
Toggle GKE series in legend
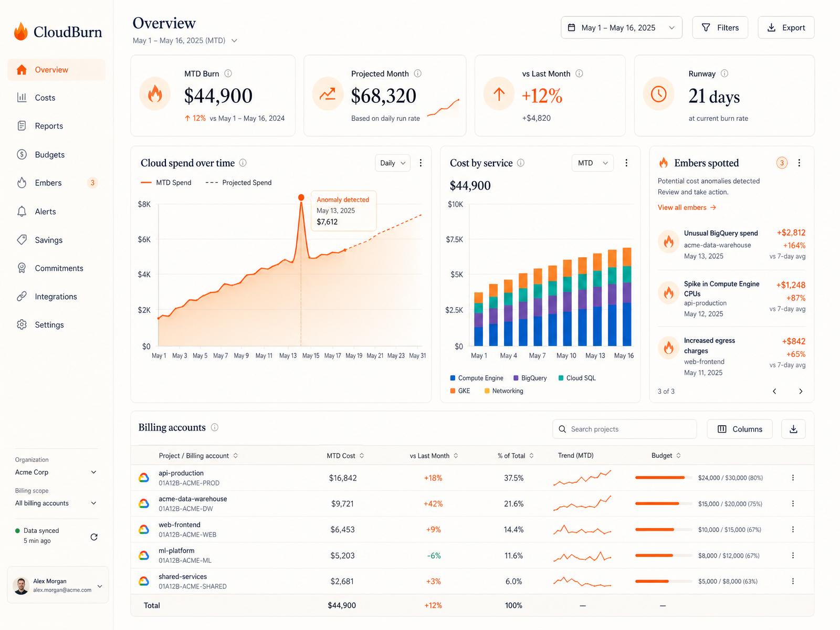tap(460, 391)
